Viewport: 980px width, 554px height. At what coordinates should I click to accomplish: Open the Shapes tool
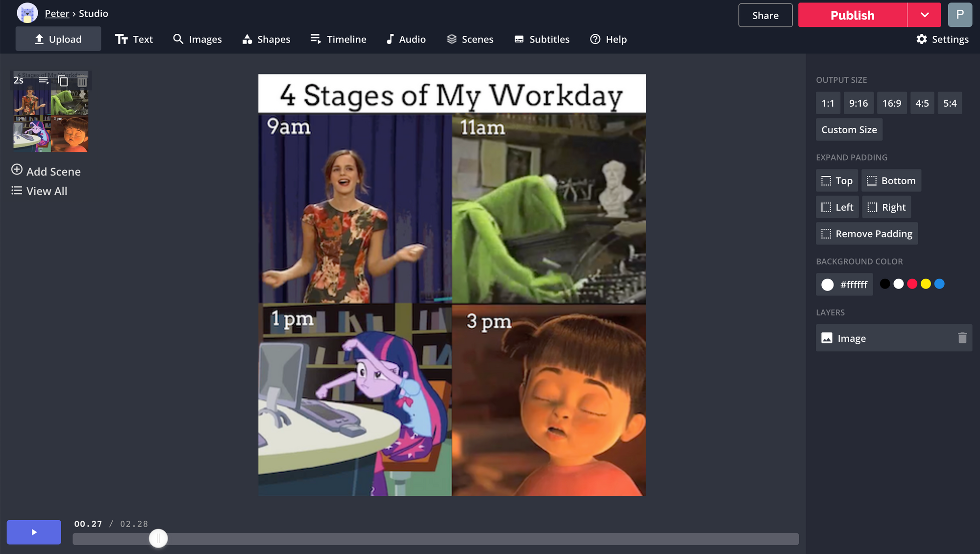click(x=266, y=39)
